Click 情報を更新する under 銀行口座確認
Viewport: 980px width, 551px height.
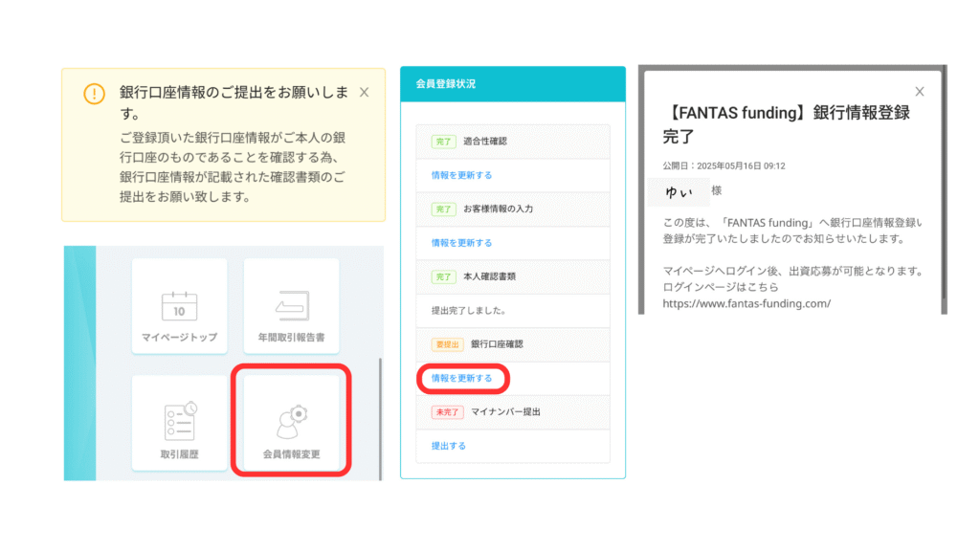(461, 379)
